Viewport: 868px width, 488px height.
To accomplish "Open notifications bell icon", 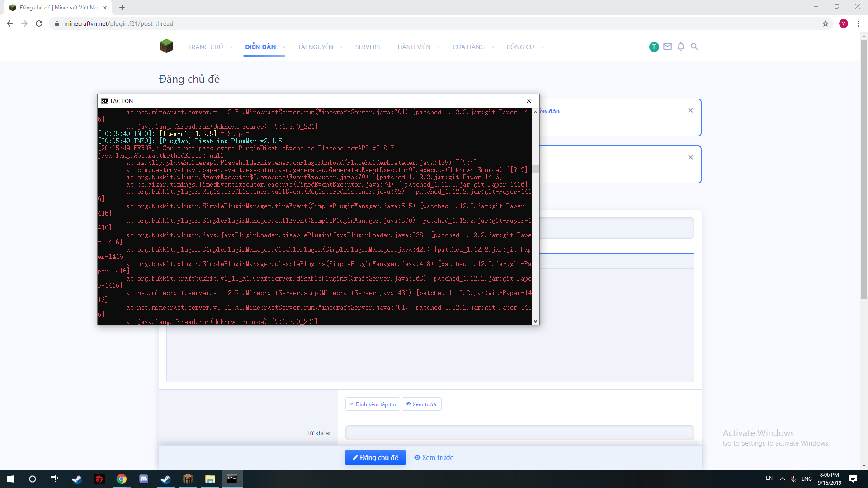I will (681, 47).
